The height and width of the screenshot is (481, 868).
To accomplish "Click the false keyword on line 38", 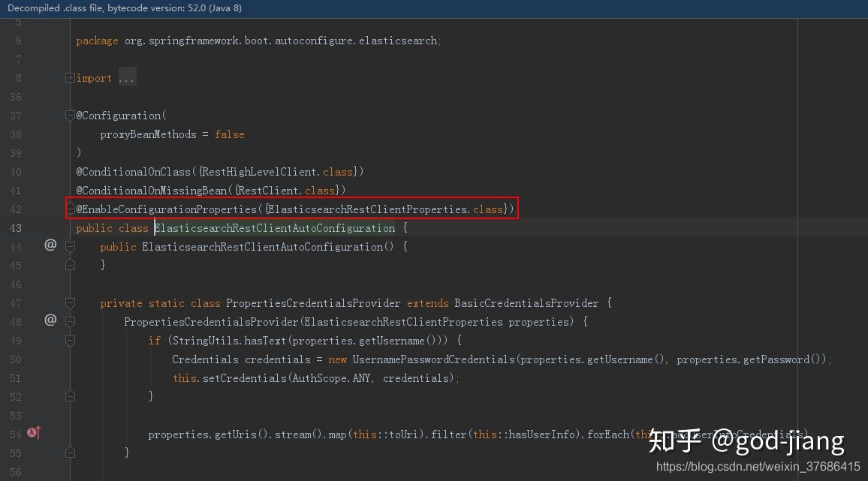I will pos(229,134).
